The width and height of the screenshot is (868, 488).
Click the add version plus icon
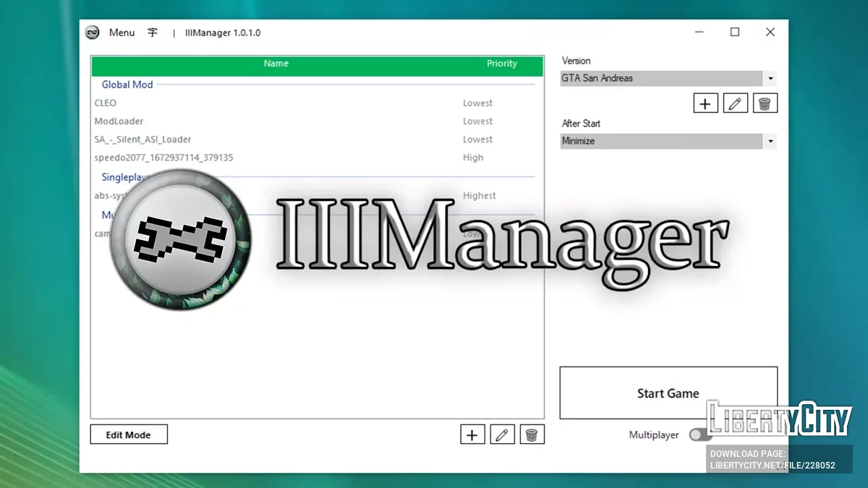705,103
